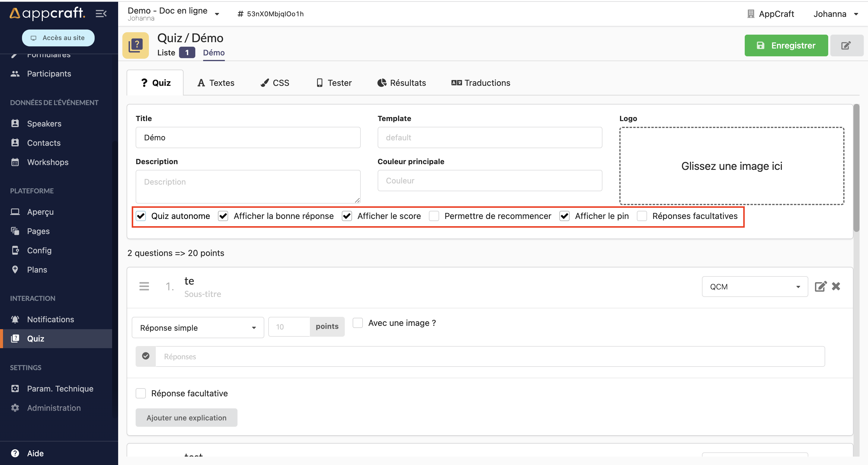Viewport: 868px width, 465px height.
Task: Toggle the Réponses facultatives checkbox
Action: pyautogui.click(x=642, y=216)
